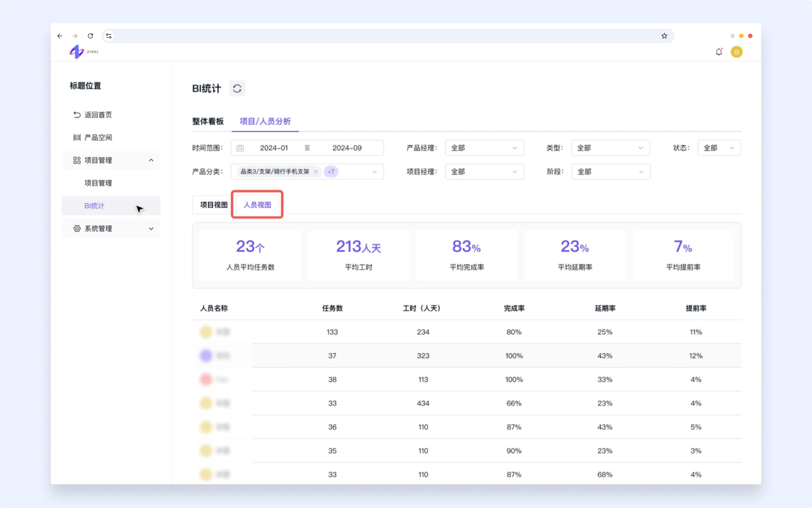The height and width of the screenshot is (508, 812).
Task: Click the 提前率 cell showing 12%
Action: point(696,355)
